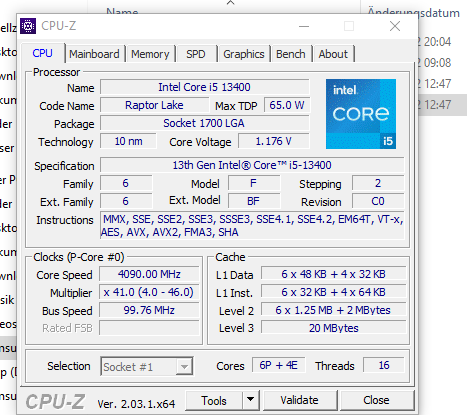The image size is (467, 415).
Task: Click the Ext. Family value 6
Action: (x=126, y=201)
